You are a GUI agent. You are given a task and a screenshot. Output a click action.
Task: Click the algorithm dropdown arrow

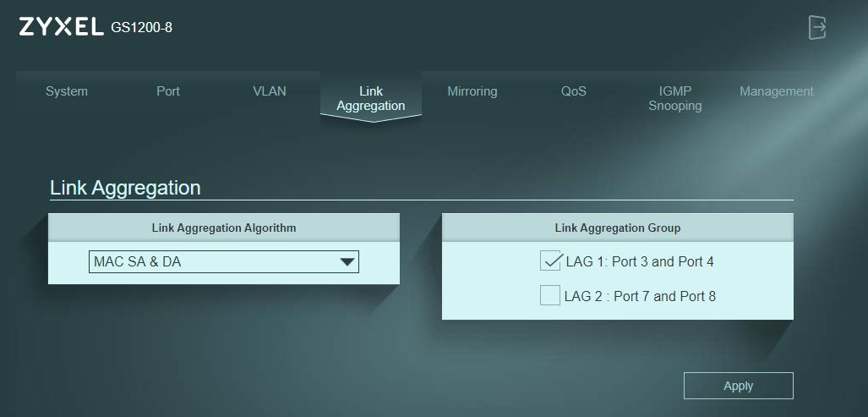(x=347, y=262)
